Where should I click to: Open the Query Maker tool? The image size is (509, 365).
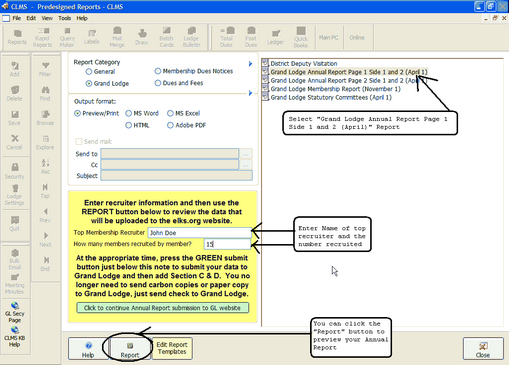coord(67,37)
